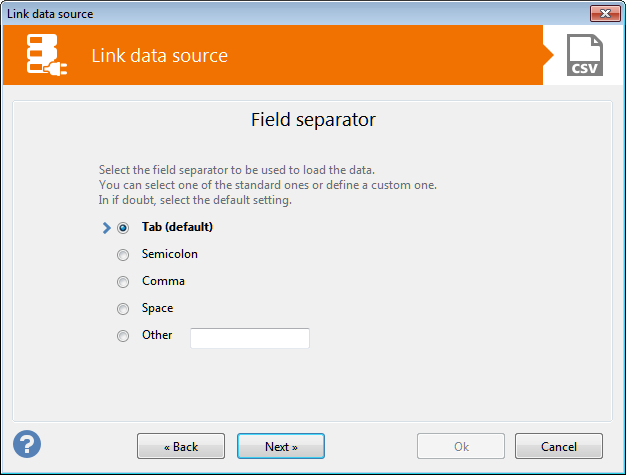This screenshot has width=626, height=475.
Task: Click the blue arrow beside Tab option
Action: point(107,228)
